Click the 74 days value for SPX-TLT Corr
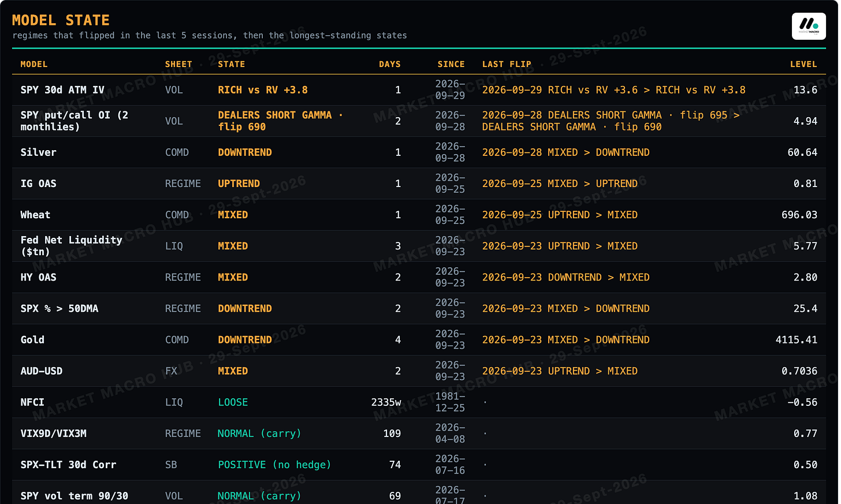The width and height of the screenshot is (841, 504). pos(395,464)
